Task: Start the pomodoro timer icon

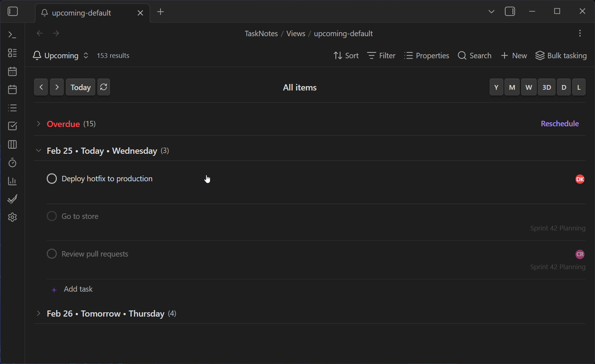Action: point(12,163)
